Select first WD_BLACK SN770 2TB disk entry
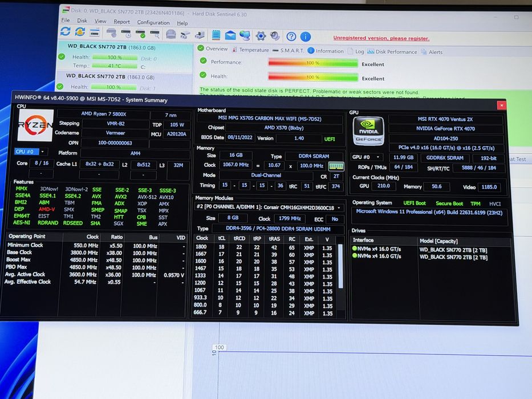This screenshot has height=399, width=532. (124, 56)
